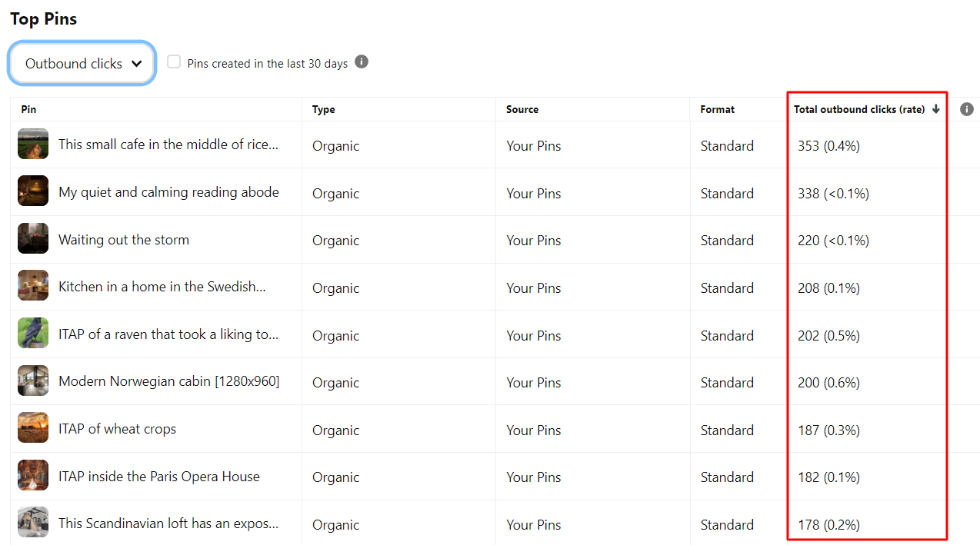980x545 pixels.
Task: Open "This Scandinavian loft" pin title
Action: 168,523
